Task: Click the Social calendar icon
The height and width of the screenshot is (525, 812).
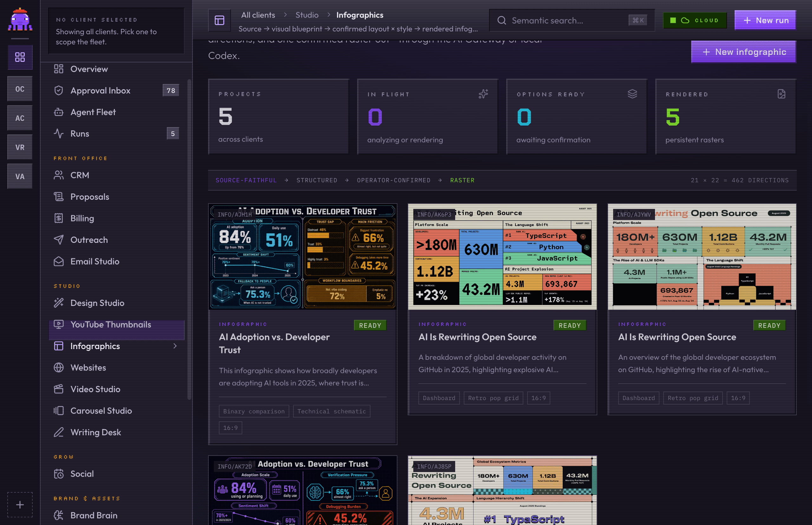Action: point(59,474)
